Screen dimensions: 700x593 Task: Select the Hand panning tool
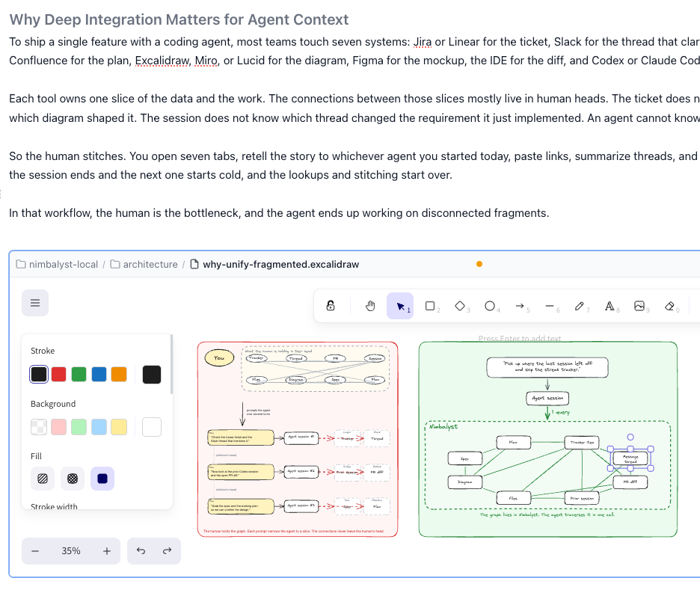point(370,306)
